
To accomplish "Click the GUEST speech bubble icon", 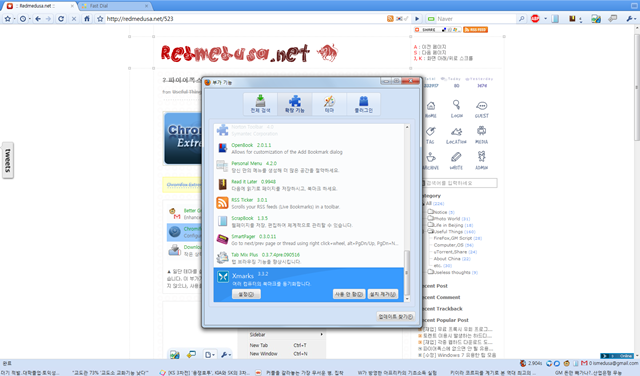I will [482, 109].
